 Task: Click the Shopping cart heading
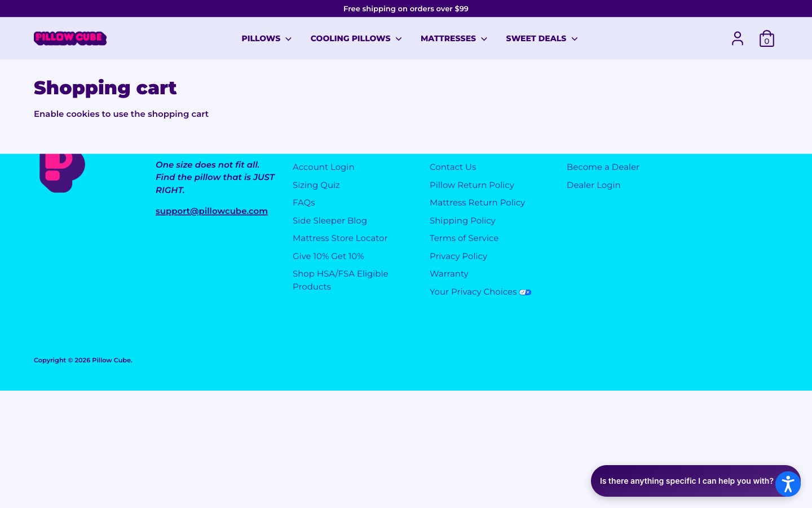click(105, 88)
